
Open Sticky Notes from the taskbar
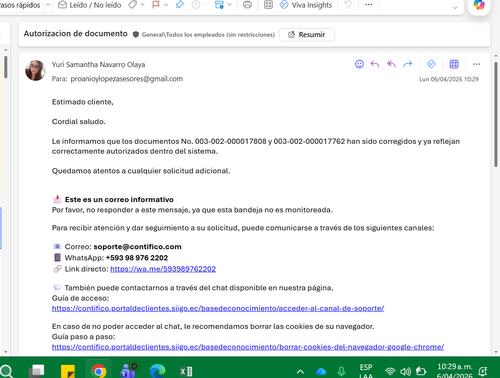pos(68,371)
